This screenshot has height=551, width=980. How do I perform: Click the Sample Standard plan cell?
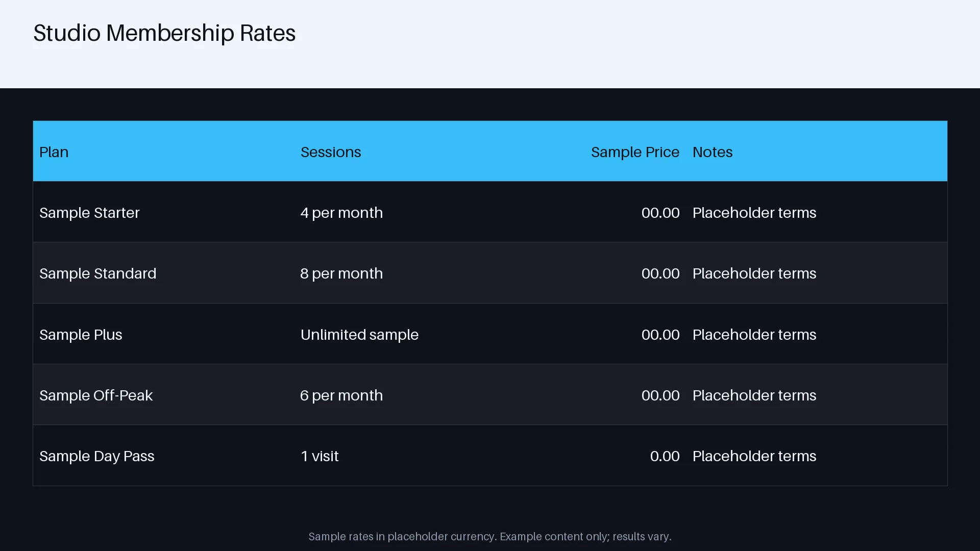(98, 273)
